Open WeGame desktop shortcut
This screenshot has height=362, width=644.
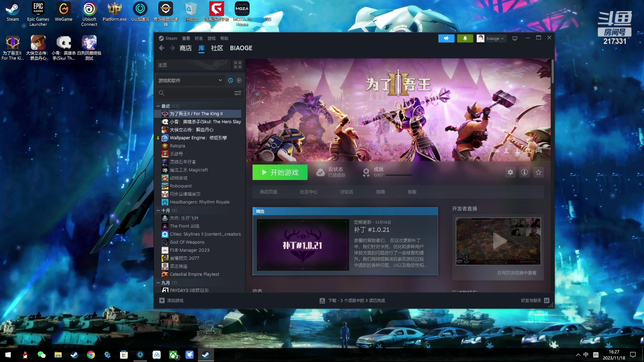[64, 12]
